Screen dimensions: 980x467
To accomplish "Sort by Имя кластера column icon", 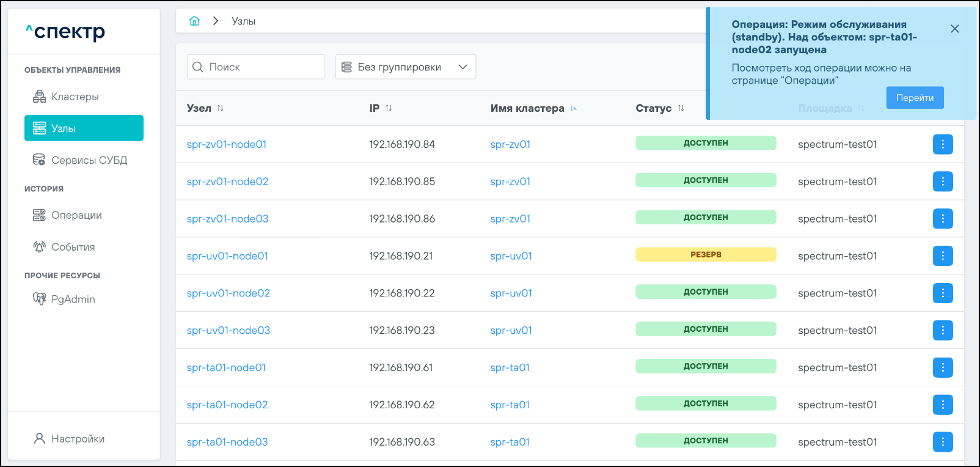I will click(573, 108).
